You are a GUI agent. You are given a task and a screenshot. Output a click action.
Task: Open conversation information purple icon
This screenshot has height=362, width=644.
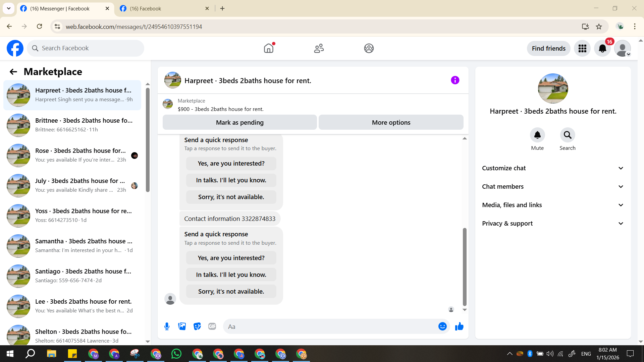tap(455, 80)
